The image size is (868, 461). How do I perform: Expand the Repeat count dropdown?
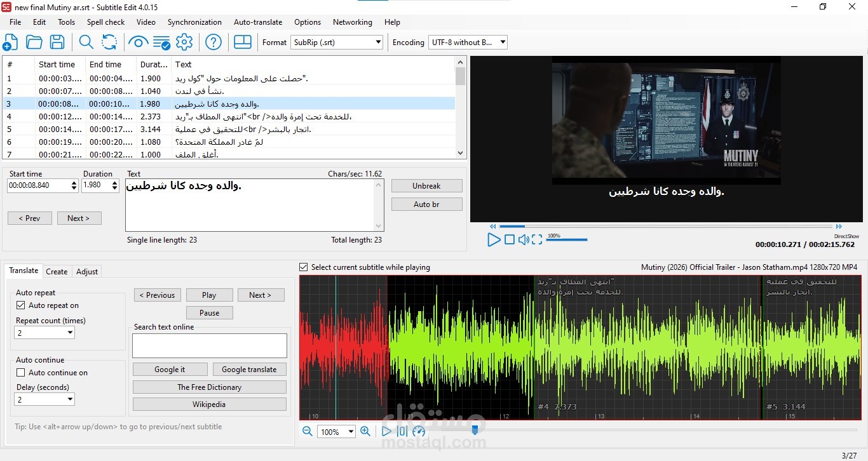44,333
